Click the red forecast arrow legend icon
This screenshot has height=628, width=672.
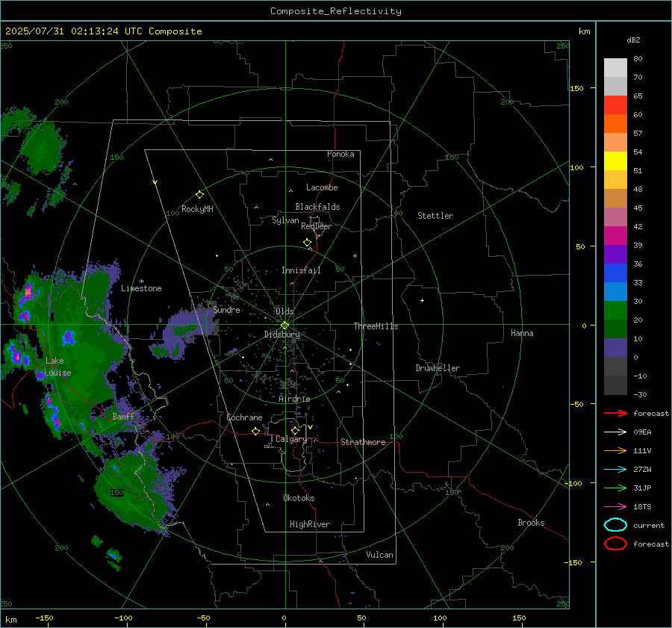click(x=615, y=413)
